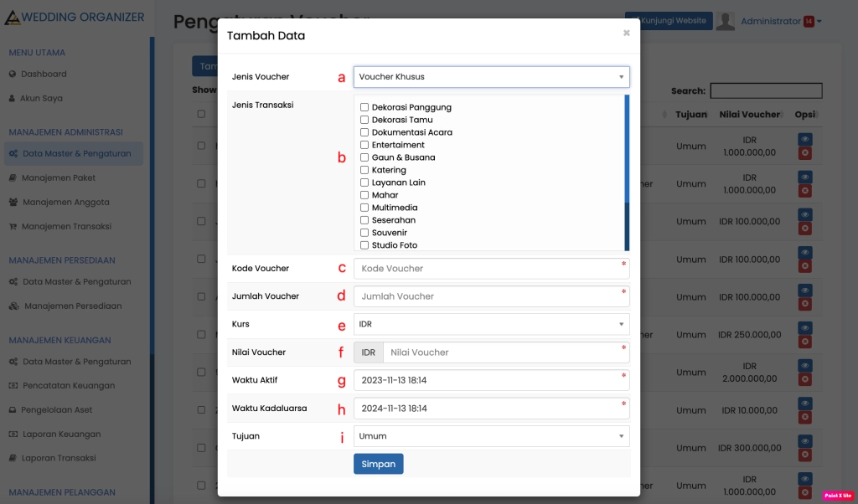Open Dashboard from the sidebar

(44, 74)
